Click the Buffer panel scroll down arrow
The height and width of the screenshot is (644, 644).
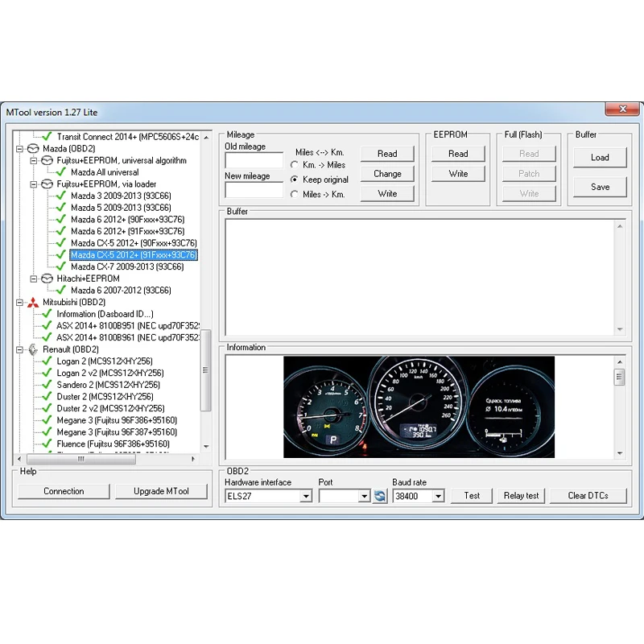pyautogui.click(x=620, y=329)
